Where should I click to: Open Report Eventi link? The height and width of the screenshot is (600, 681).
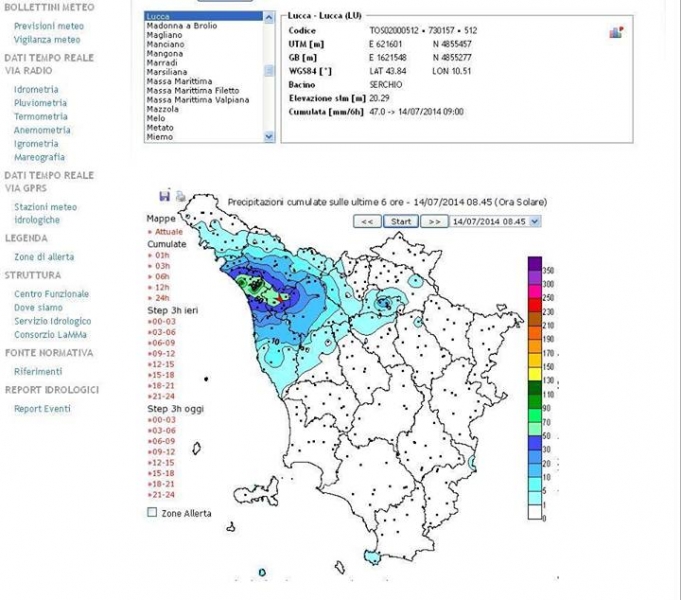click(42, 409)
